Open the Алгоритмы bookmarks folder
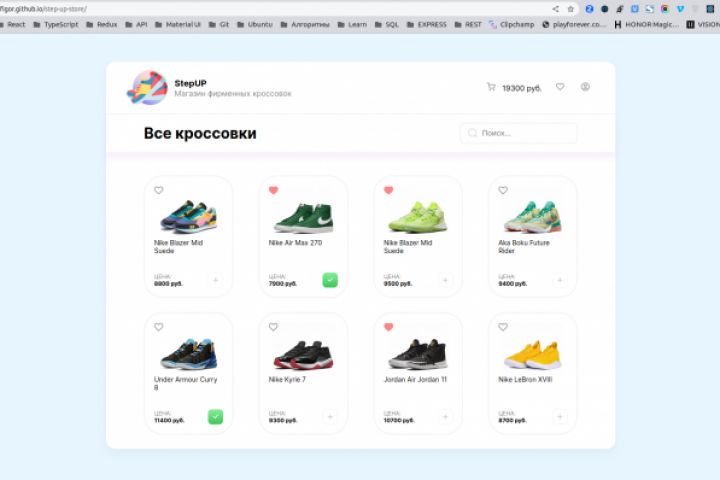This screenshot has width=720, height=480. click(x=305, y=24)
